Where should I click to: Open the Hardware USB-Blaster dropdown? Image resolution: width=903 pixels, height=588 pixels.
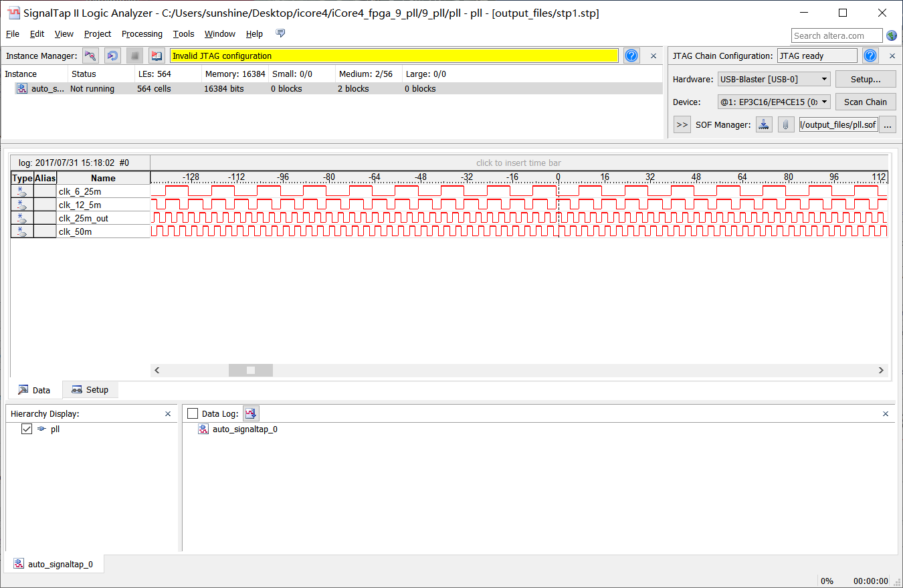pyautogui.click(x=774, y=79)
